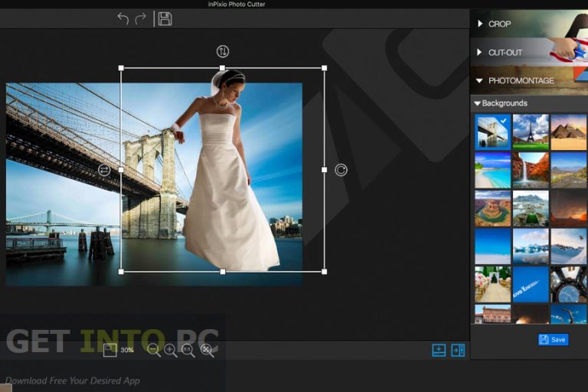
Task: Choose the pyramids background thumbnail
Action: tap(568, 132)
